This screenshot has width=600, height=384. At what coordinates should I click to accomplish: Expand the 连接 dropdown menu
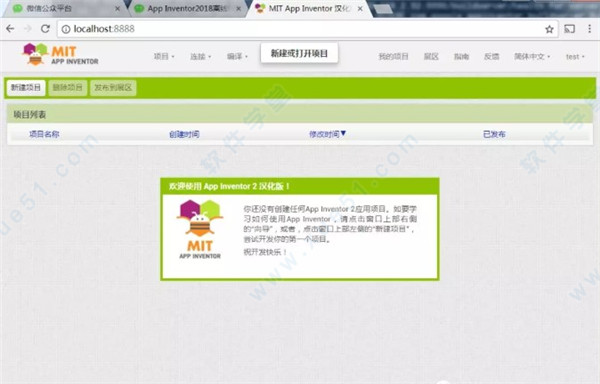click(201, 57)
